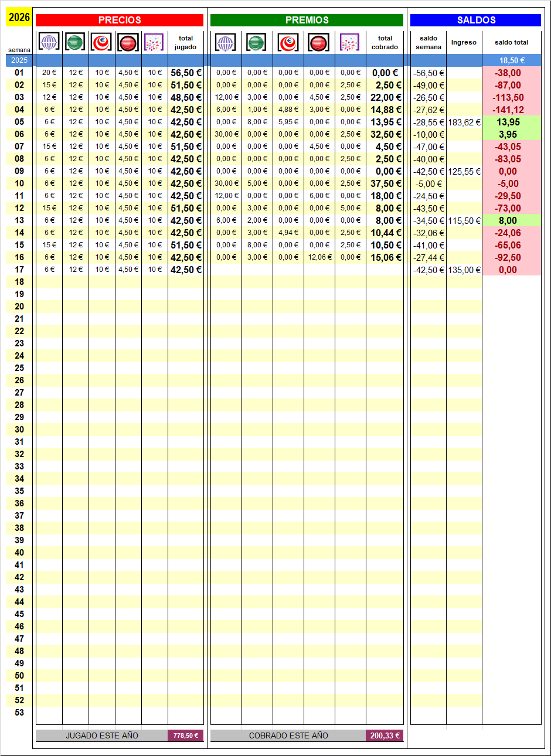Click the purple globe icon under PREMIOS
Image resolution: width=551 pixels, height=756 pixels.
pos(226,42)
